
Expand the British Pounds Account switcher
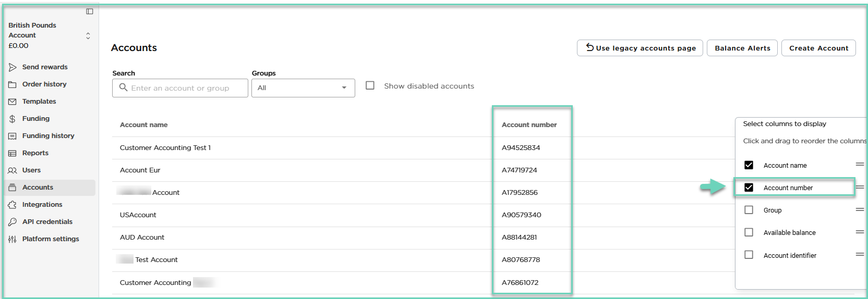[88, 35]
